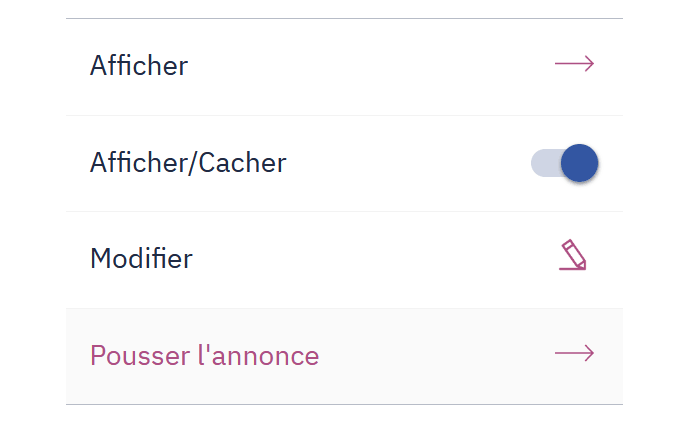This screenshot has width=687, height=426.
Task: Click the pencil edit icon
Action: tap(573, 255)
